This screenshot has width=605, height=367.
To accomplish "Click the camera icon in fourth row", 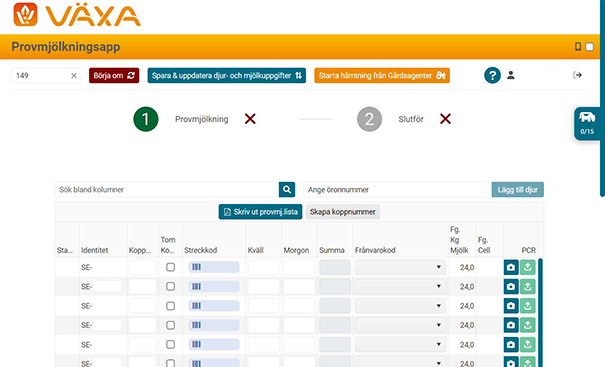I will pyautogui.click(x=511, y=325).
